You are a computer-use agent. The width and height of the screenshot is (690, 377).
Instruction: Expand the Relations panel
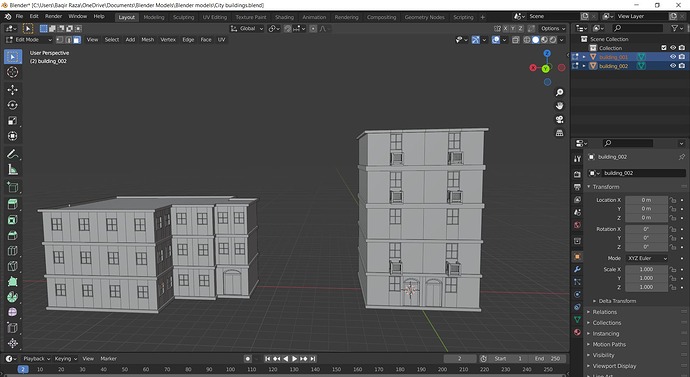tap(604, 312)
